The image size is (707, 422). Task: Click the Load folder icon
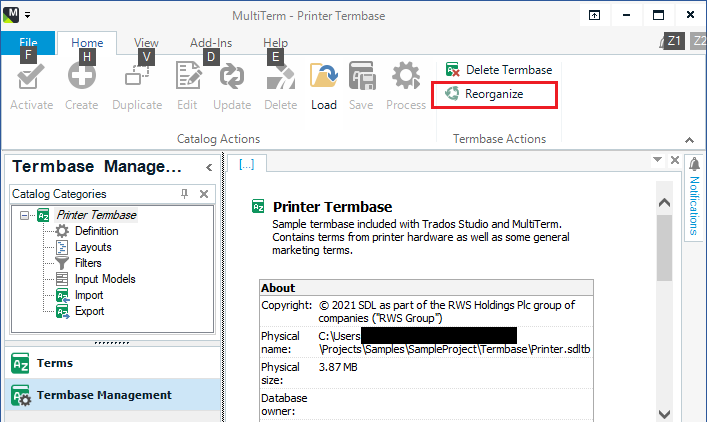click(324, 76)
